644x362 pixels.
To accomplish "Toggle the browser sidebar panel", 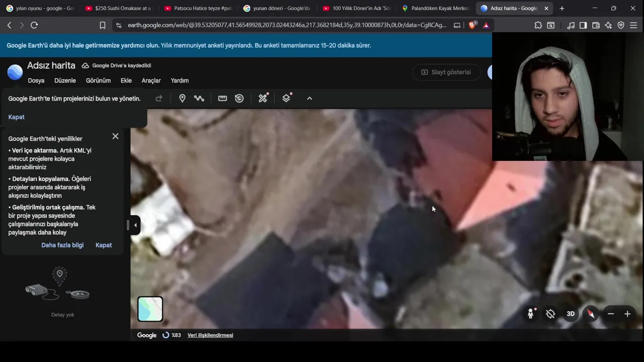I will pos(583,25).
